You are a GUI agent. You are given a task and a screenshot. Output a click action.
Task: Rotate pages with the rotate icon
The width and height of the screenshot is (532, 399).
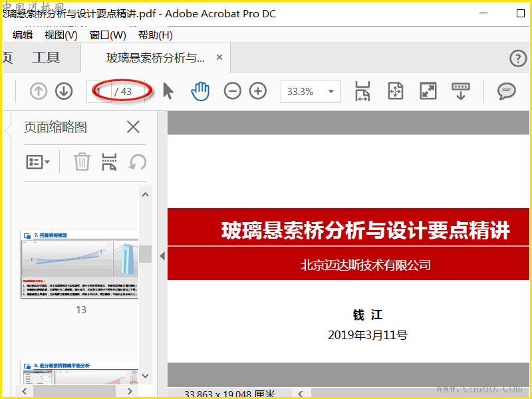coord(138,162)
